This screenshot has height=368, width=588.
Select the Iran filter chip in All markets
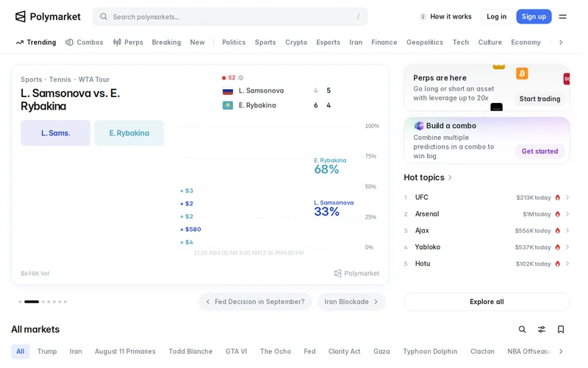point(76,352)
